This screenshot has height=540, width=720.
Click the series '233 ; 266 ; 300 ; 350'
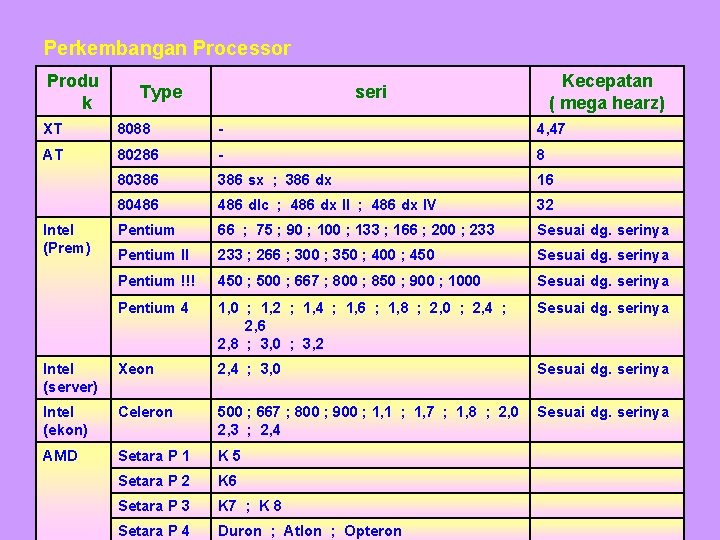click(x=326, y=255)
